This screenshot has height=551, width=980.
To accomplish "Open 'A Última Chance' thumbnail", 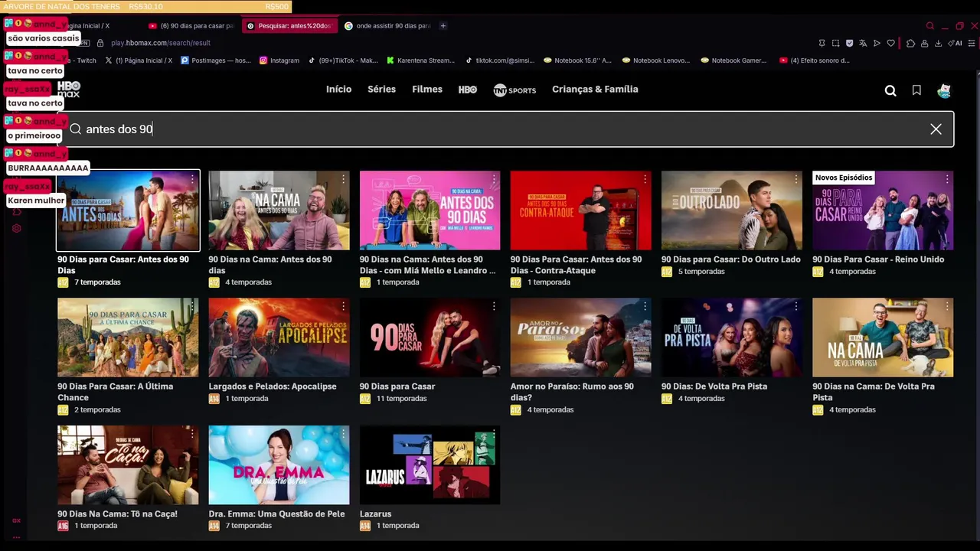I will coord(128,337).
